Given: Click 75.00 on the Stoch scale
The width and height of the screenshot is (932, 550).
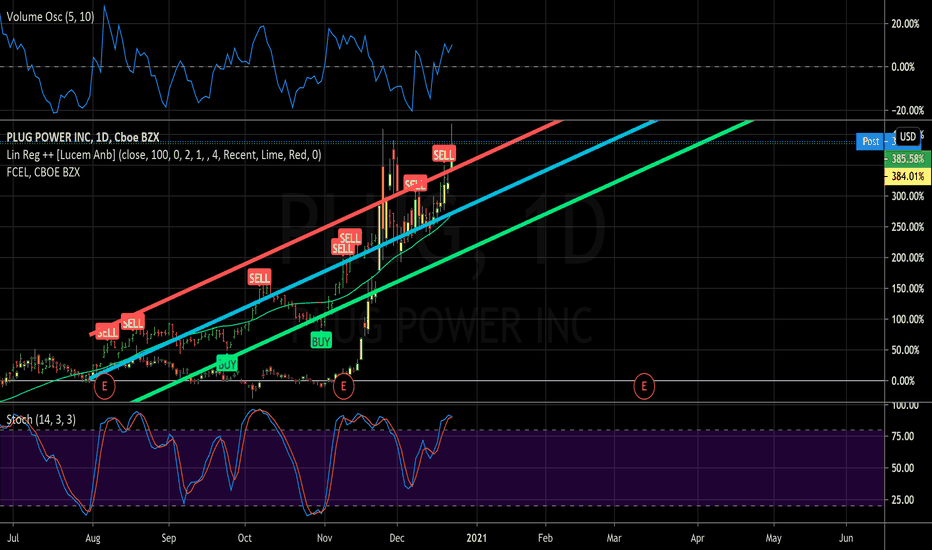Looking at the screenshot, I should [903, 436].
